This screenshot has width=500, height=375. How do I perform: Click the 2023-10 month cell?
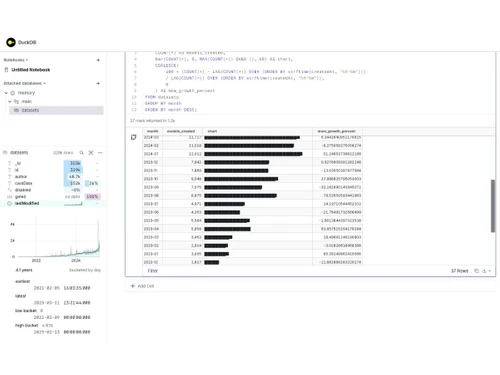coord(152,179)
